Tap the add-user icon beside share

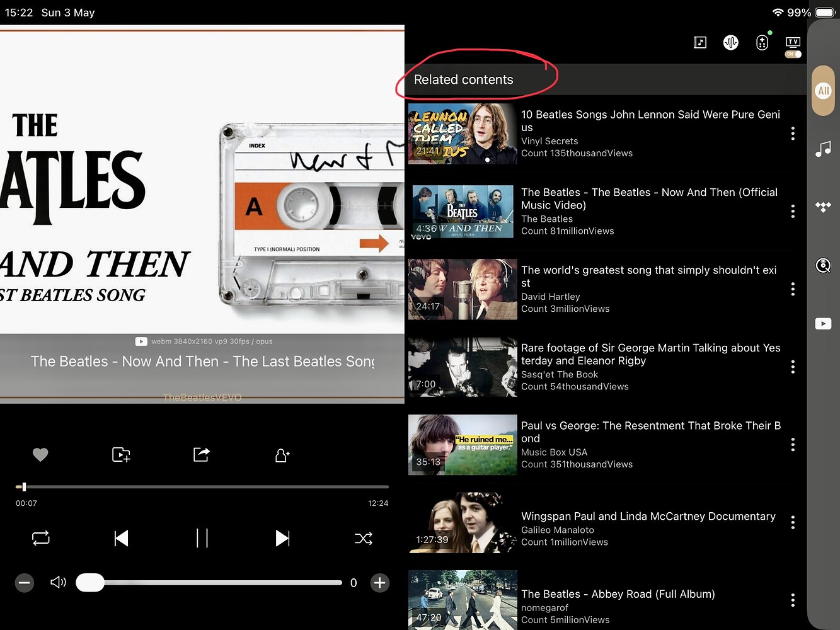(x=282, y=455)
